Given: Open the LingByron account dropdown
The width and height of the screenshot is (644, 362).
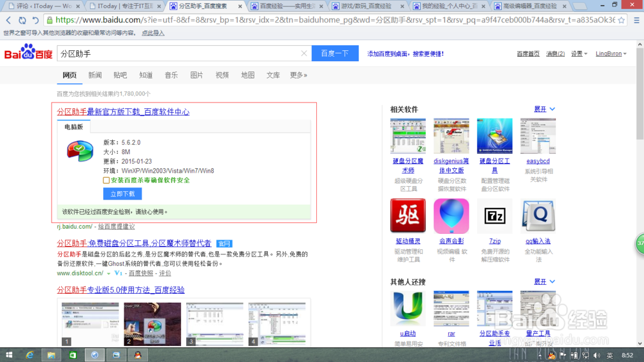Looking at the screenshot, I should pos(611,53).
